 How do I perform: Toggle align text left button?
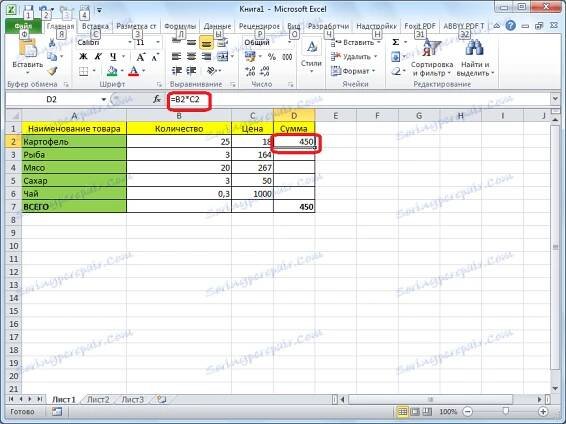point(176,57)
